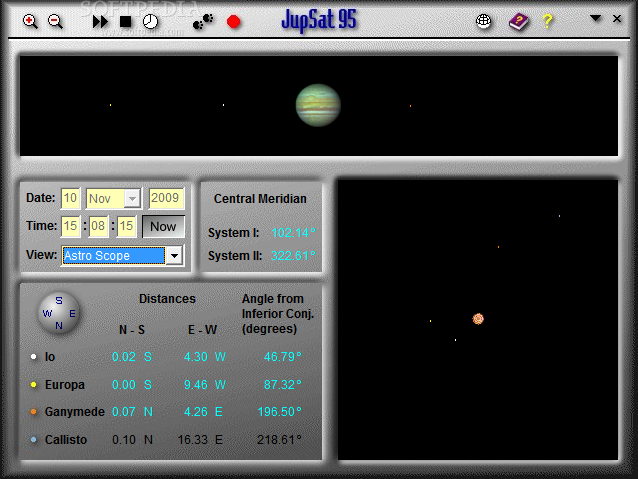Click the year field showing 2009
The image size is (638, 479).
tap(166, 198)
